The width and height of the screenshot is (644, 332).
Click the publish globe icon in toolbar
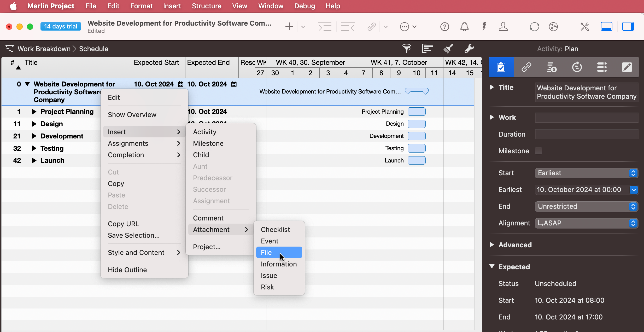pos(553,27)
